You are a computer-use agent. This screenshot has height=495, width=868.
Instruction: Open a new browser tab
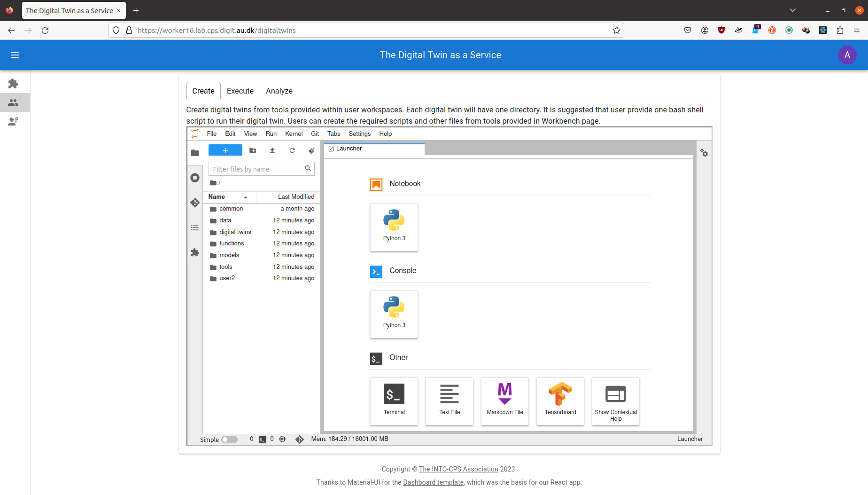click(x=136, y=10)
